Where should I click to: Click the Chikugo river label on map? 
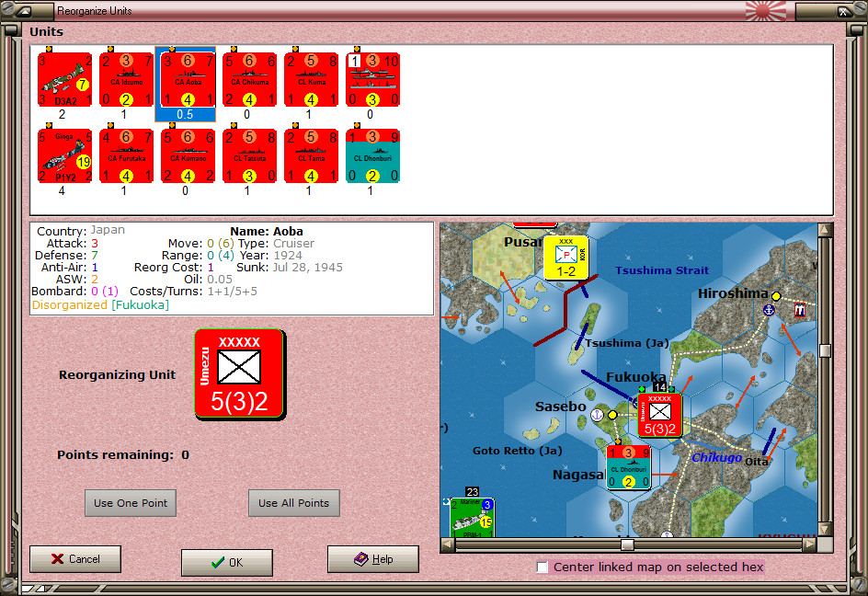[x=717, y=457]
